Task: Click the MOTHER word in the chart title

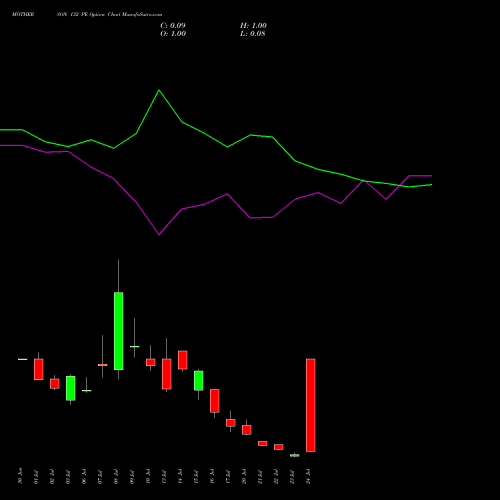Action: click(23, 15)
